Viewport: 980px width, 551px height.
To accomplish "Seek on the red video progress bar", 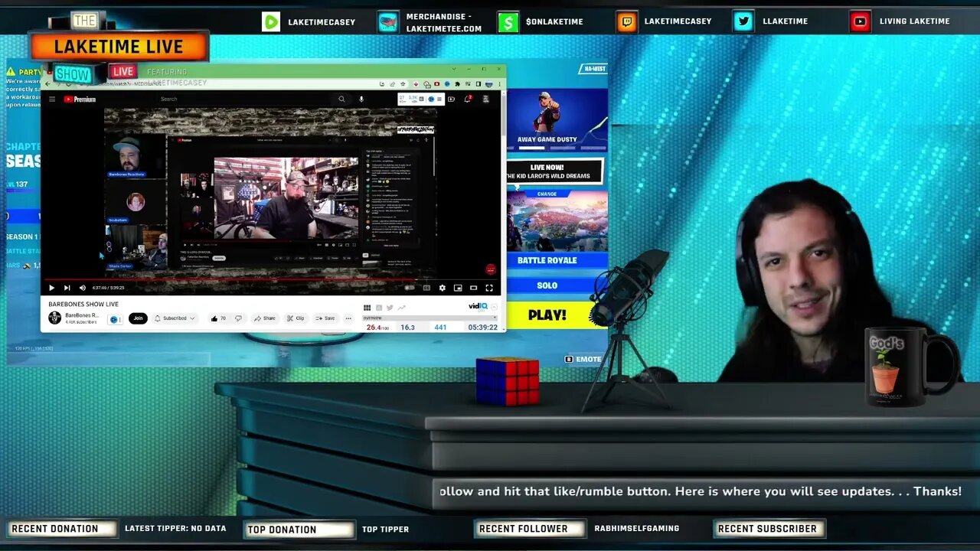I will pos(272,279).
